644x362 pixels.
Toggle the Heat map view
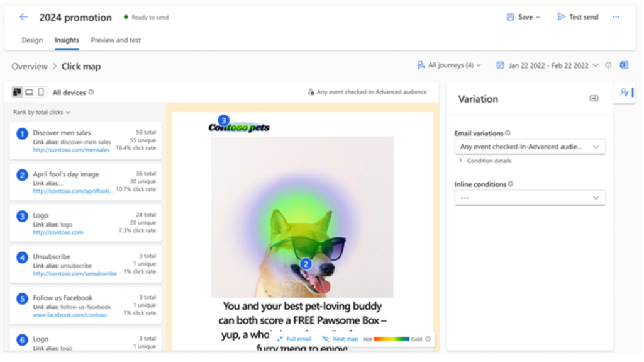point(340,339)
